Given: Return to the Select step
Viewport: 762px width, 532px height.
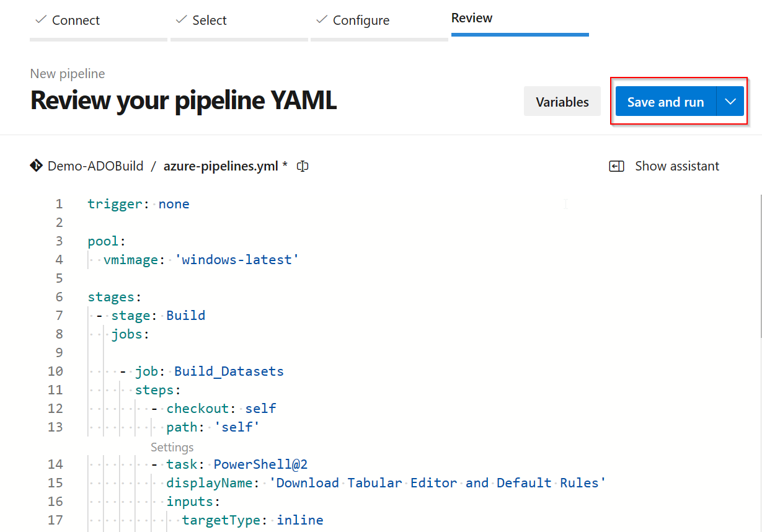Looking at the screenshot, I should [x=208, y=20].
